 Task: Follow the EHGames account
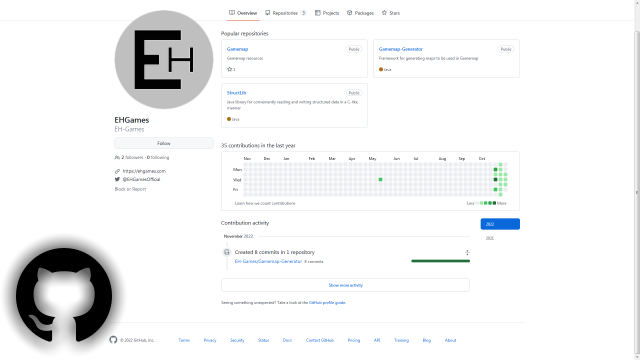tap(164, 143)
